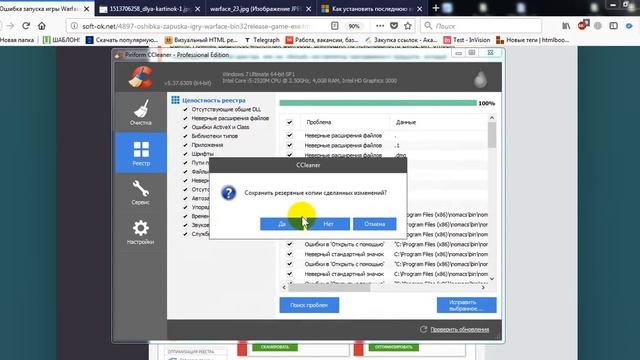Click Отмена in the CCleaner dialog
The image size is (640, 360).
tap(375, 224)
